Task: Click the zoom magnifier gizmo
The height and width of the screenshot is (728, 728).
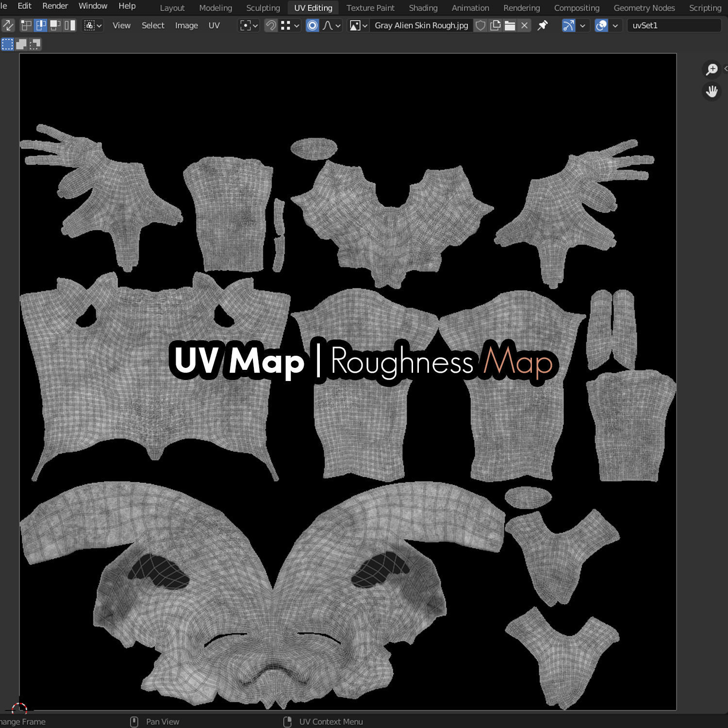Action: click(x=712, y=69)
